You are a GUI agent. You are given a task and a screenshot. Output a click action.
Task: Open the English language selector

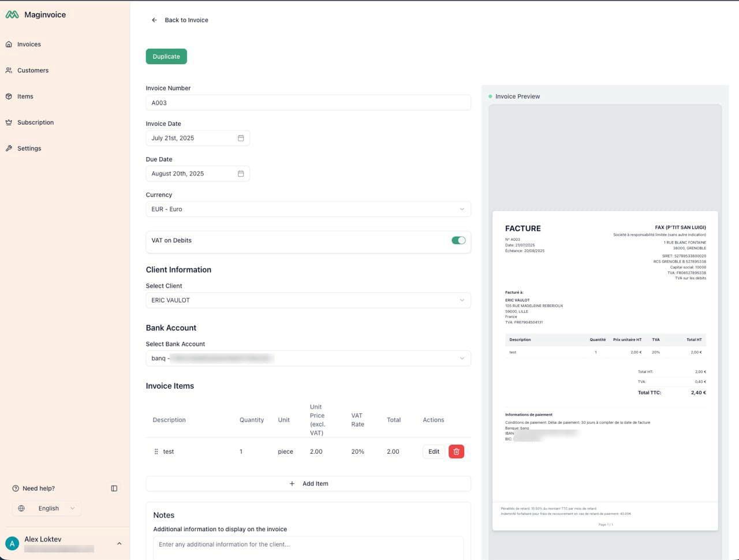(x=47, y=509)
